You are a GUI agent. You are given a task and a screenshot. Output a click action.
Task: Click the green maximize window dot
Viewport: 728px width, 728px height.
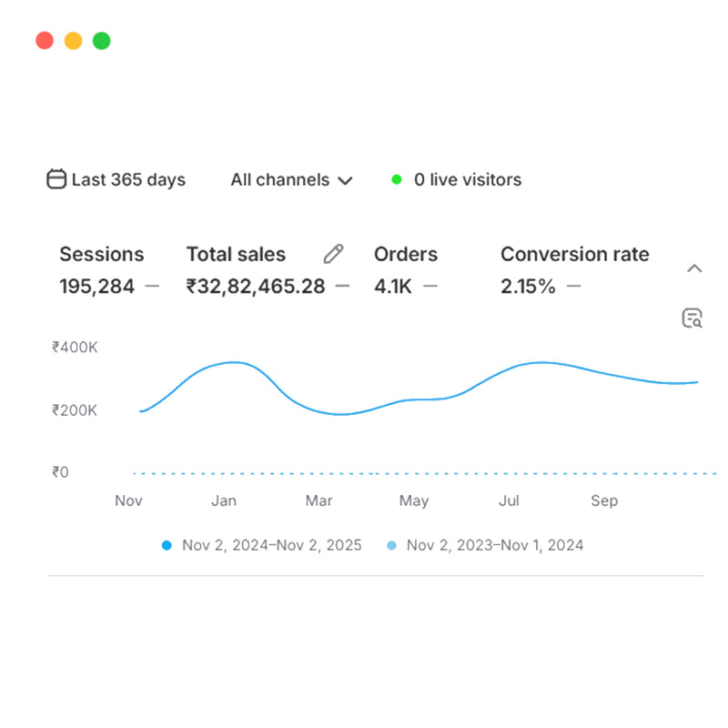pos(102,41)
